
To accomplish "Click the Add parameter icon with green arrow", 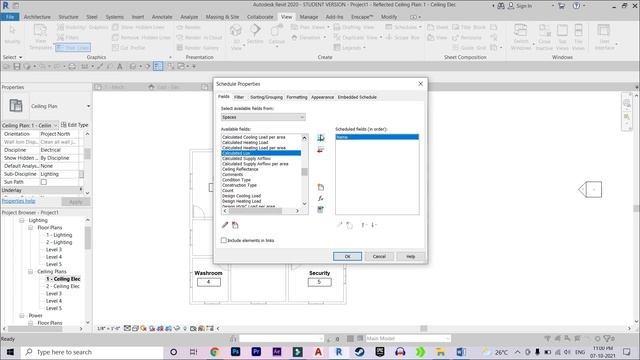I will [321, 138].
